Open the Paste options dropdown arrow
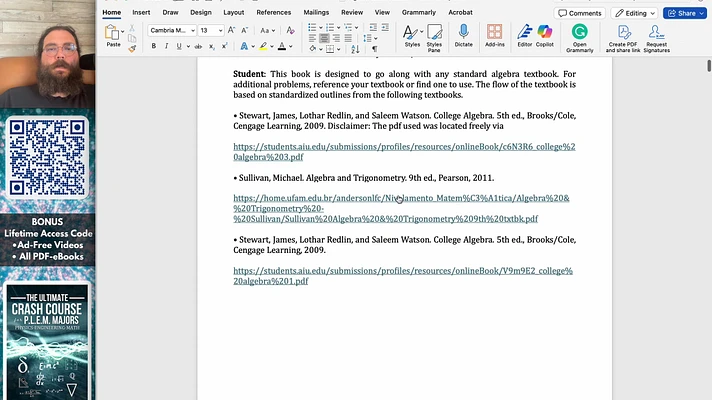This screenshot has height=400, width=712. tap(123, 32)
